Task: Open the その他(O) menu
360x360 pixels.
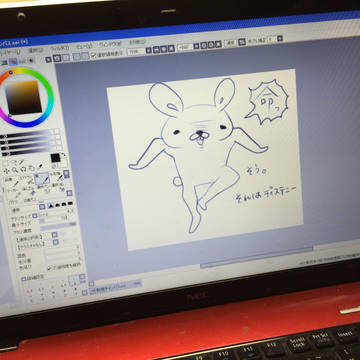Action: point(137,42)
